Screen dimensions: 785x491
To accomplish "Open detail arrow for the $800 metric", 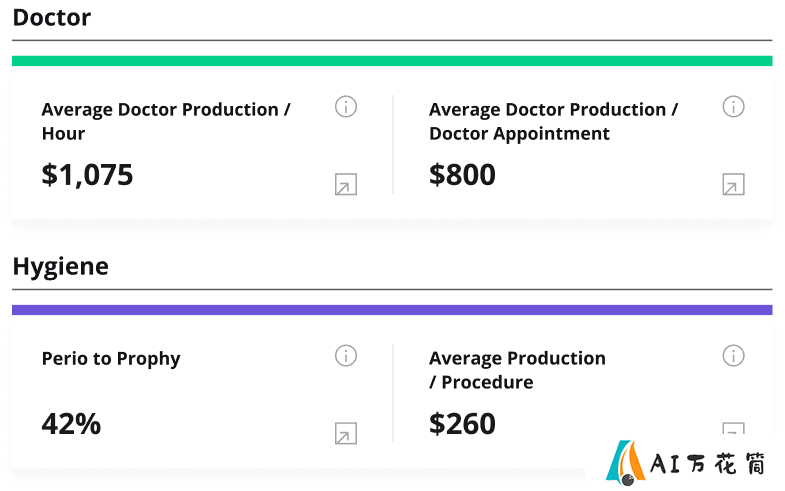I will click(x=733, y=185).
